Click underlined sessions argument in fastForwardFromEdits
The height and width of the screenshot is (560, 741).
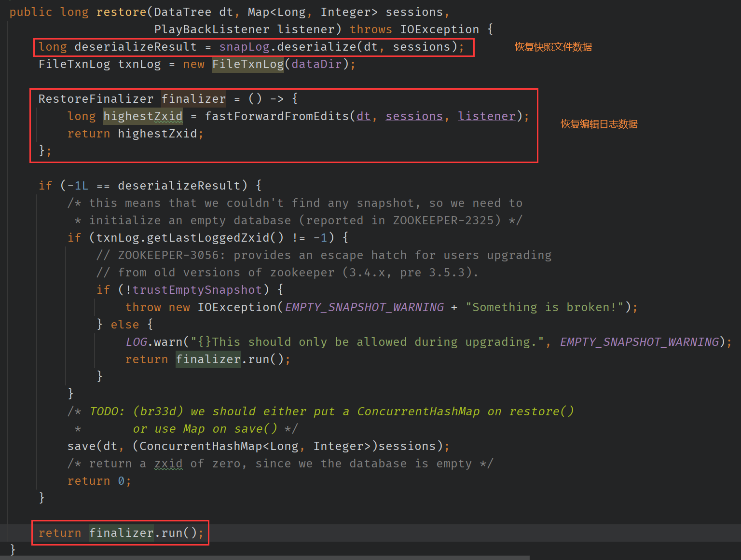point(414,116)
